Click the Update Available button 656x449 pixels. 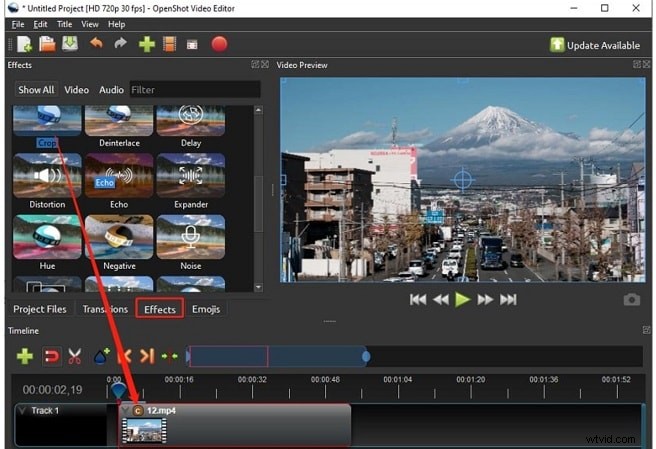(x=595, y=45)
